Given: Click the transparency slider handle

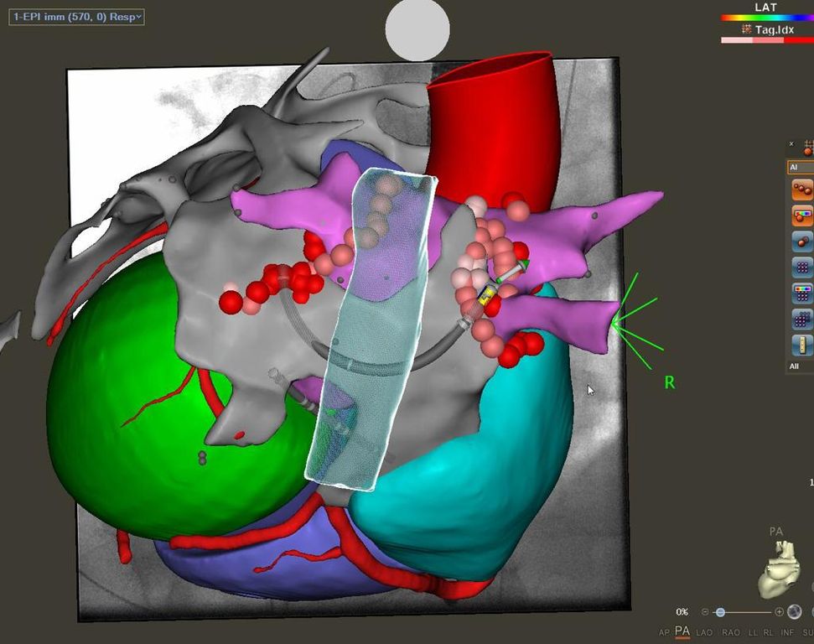Looking at the screenshot, I should (x=720, y=612).
